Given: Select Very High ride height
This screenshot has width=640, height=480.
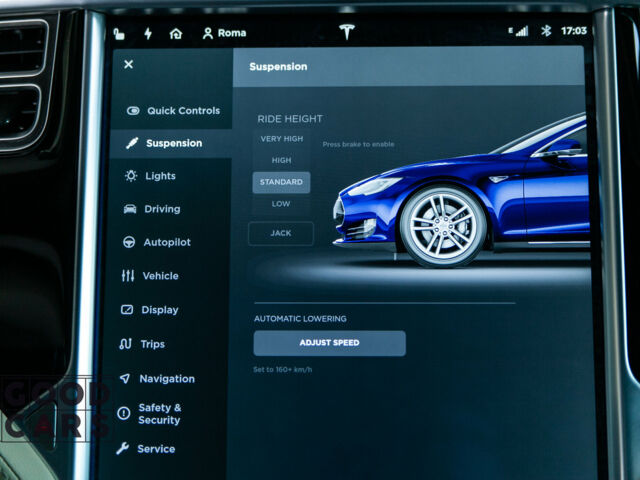Looking at the screenshot, I should click(x=282, y=139).
